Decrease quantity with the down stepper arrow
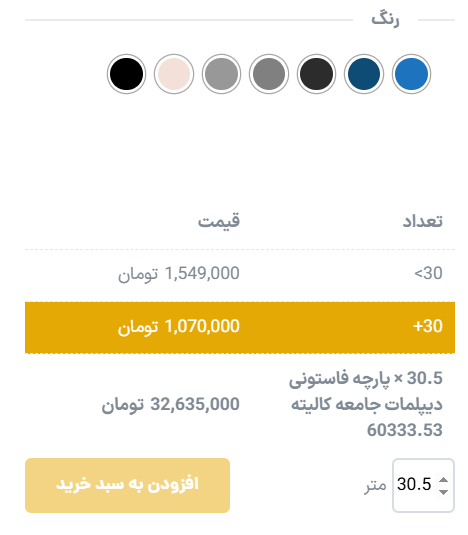The width and height of the screenshot is (468, 535). coord(443,492)
